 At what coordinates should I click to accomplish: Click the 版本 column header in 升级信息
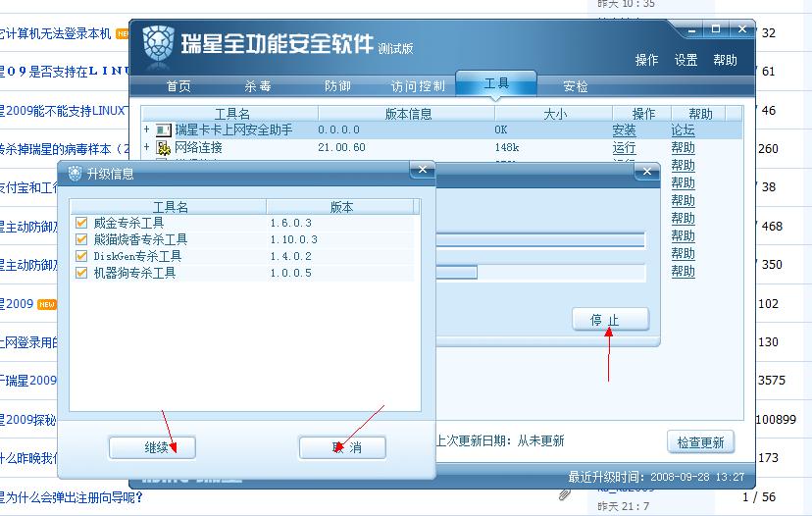(340, 207)
